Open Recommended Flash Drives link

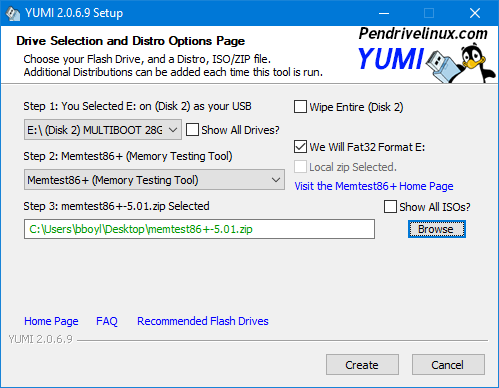pyautogui.click(x=203, y=321)
